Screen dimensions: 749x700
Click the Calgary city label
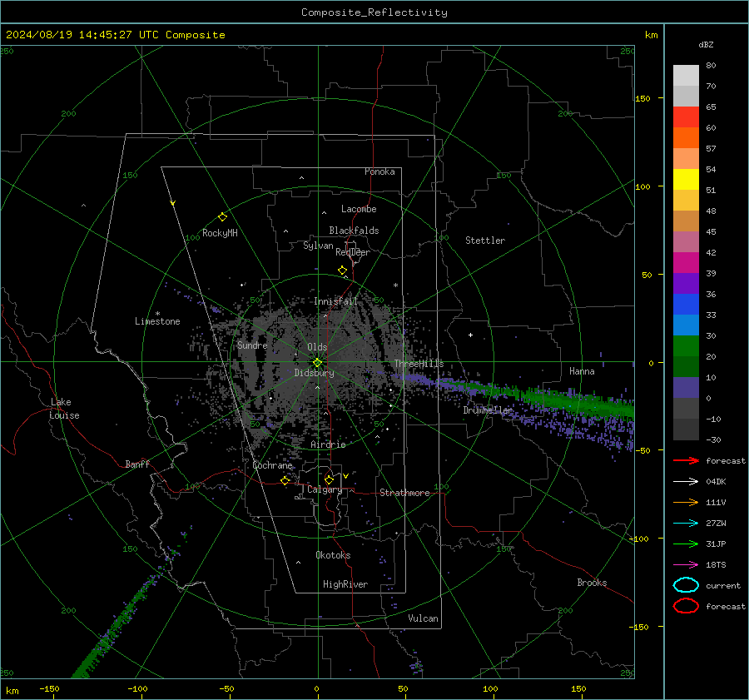(x=325, y=489)
